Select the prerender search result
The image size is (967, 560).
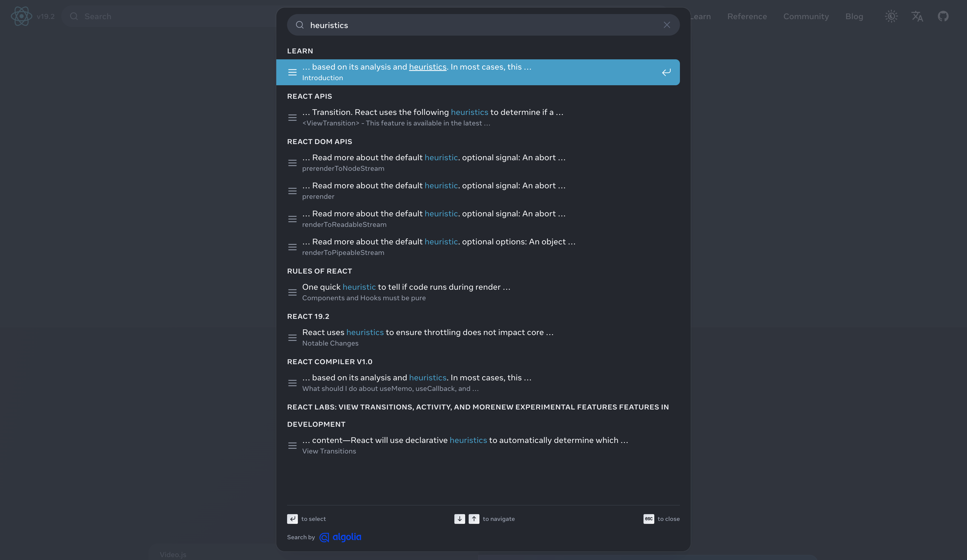(x=434, y=190)
